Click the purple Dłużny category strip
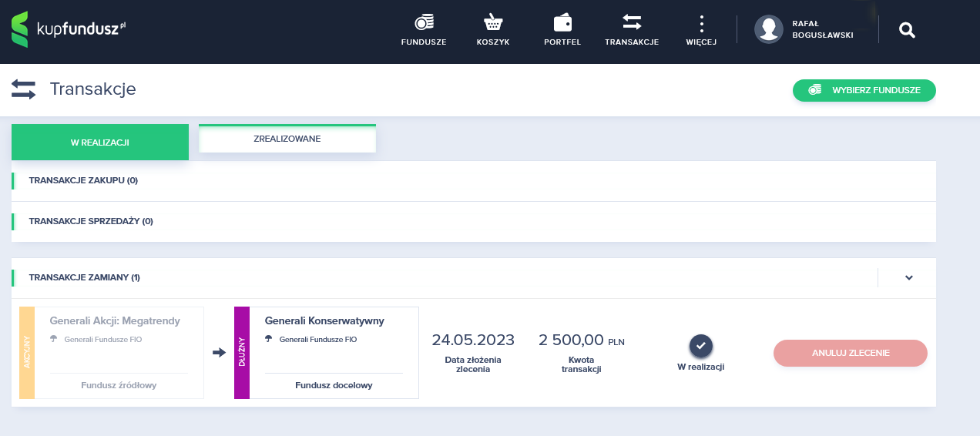 (x=242, y=353)
